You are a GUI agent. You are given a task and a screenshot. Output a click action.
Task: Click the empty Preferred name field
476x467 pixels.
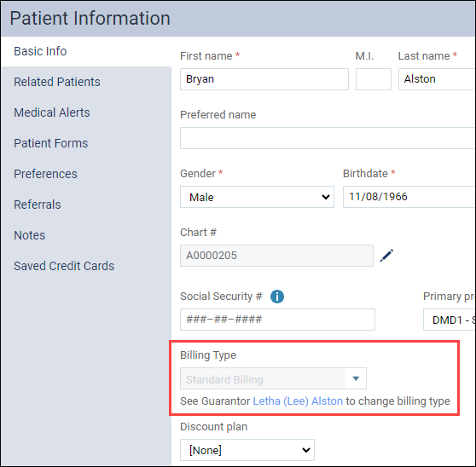click(328, 138)
